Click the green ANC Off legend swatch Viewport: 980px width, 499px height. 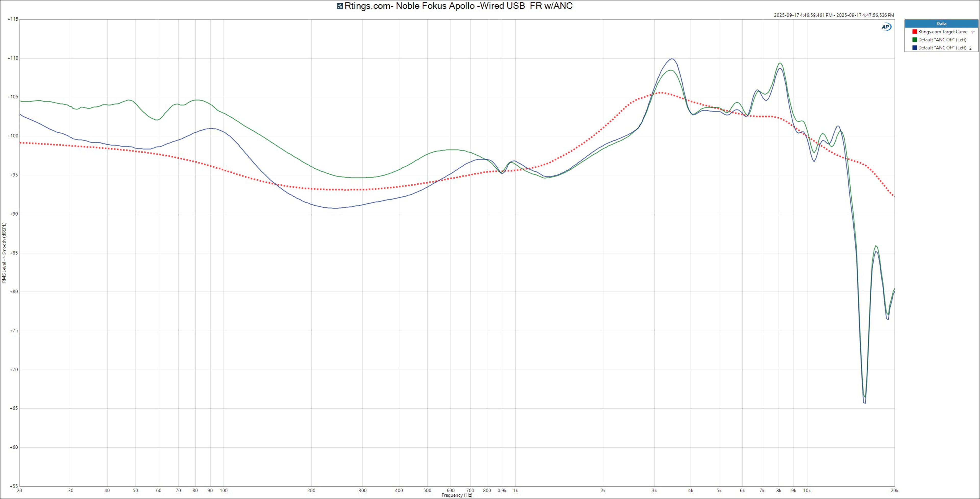click(x=915, y=40)
